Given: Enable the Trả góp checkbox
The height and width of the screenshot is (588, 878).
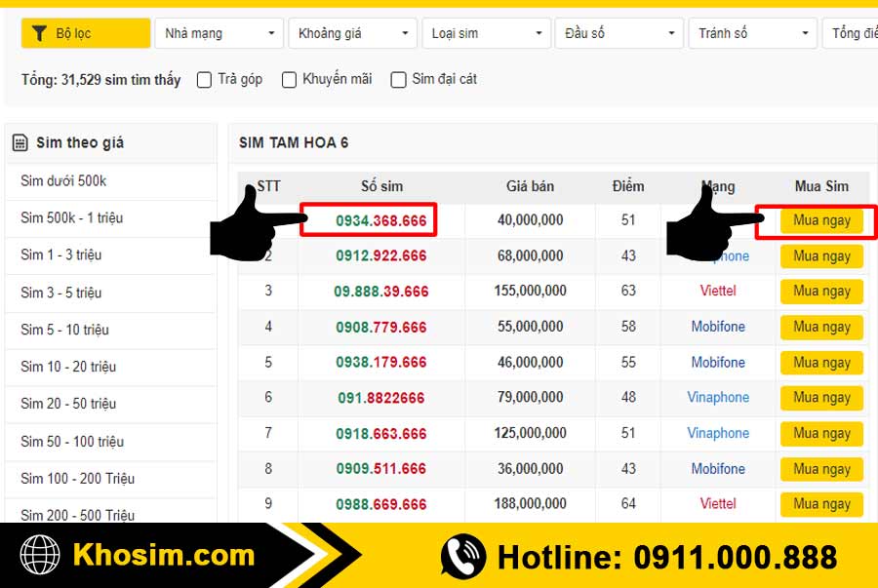Looking at the screenshot, I should tap(204, 80).
